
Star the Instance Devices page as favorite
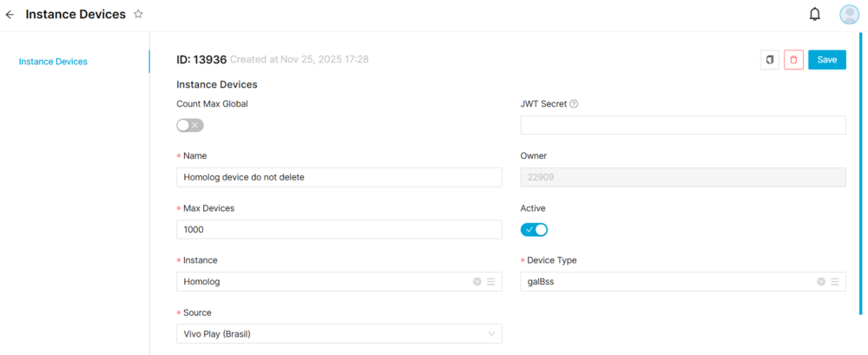pos(138,15)
